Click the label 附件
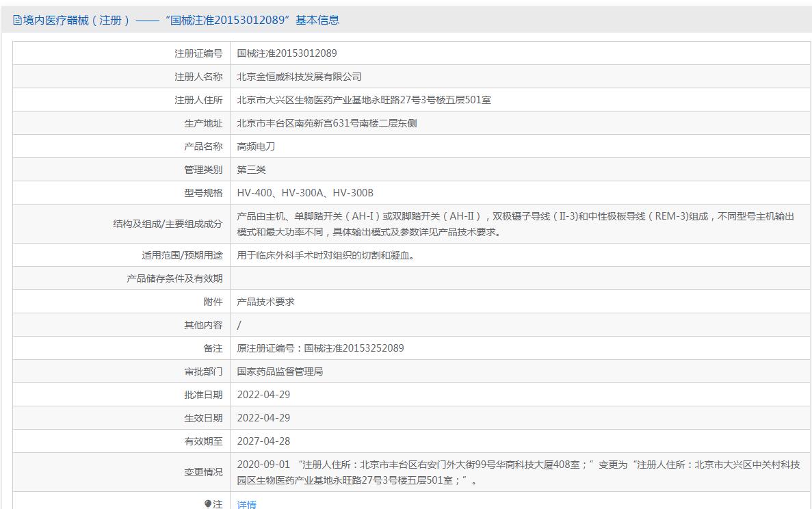The image size is (812, 509). 213,302
